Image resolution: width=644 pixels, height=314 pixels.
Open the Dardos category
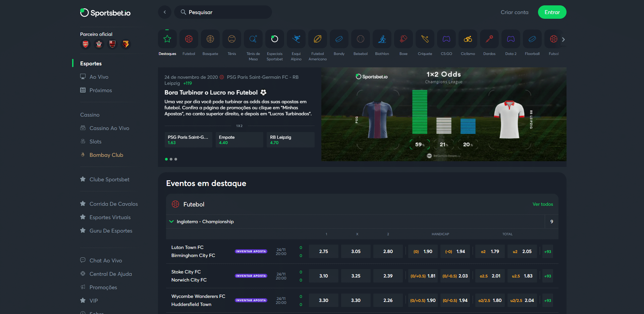point(489,39)
